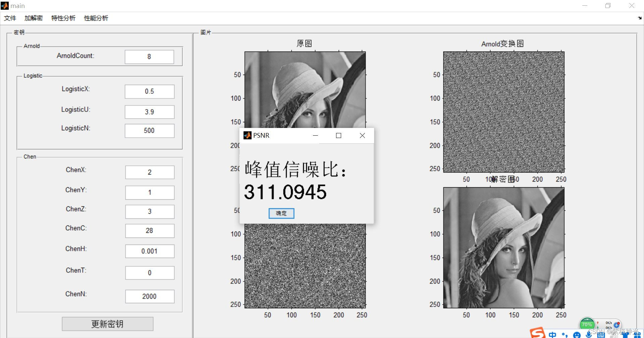
Task: Click the 更新密钥 button
Action: click(108, 324)
